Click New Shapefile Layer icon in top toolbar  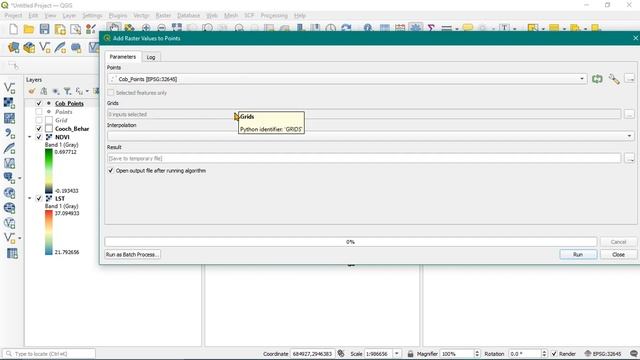pos(44,48)
